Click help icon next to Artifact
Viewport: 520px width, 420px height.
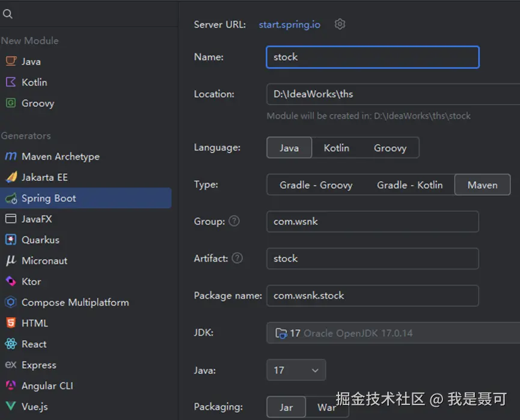coord(237,258)
